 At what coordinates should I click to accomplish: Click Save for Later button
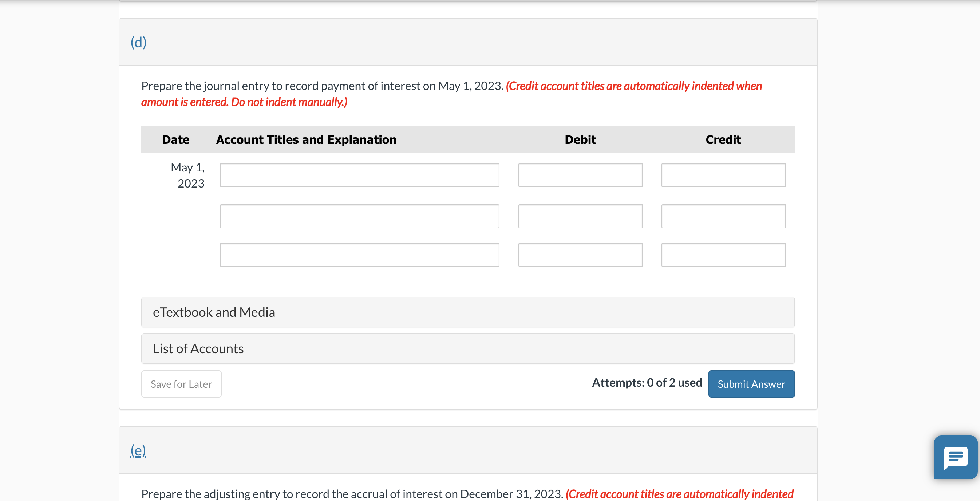pyautogui.click(x=181, y=384)
